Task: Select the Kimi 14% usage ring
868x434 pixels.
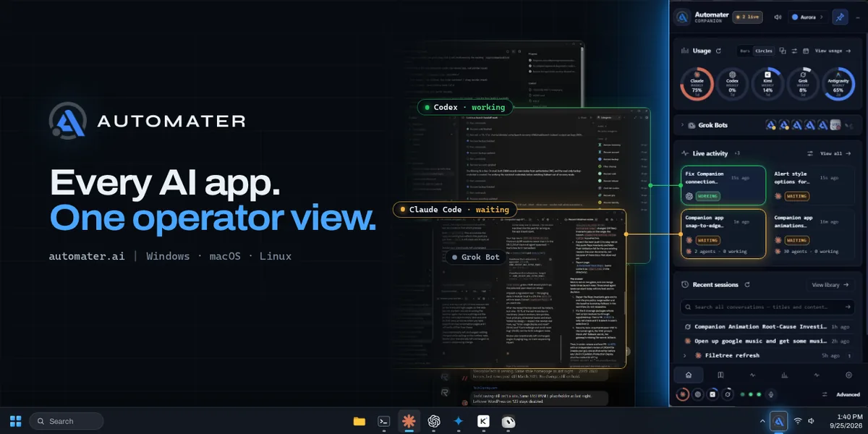Action: point(767,84)
